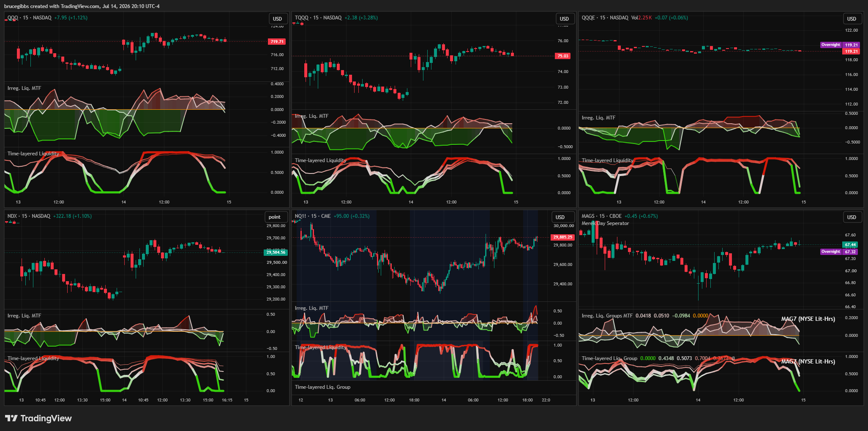Click the TradingView logo at the bottom

click(38, 418)
